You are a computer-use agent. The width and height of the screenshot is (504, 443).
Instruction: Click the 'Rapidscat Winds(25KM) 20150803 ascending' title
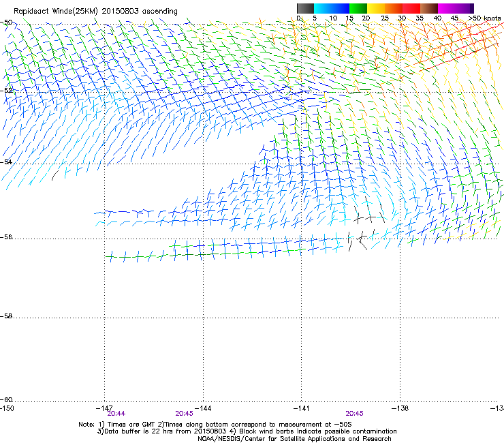point(95,12)
